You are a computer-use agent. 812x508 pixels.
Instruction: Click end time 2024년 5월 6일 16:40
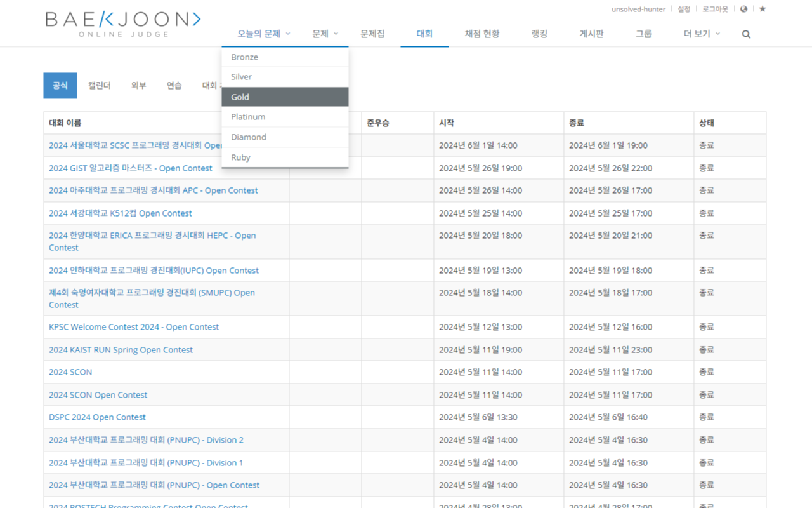[608, 417]
